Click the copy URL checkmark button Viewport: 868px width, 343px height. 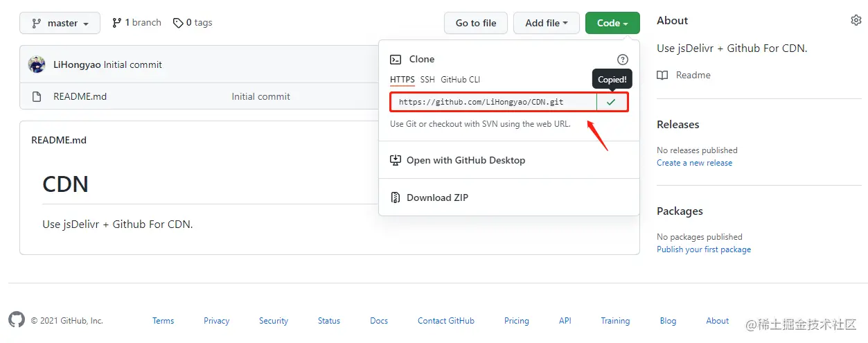611,102
